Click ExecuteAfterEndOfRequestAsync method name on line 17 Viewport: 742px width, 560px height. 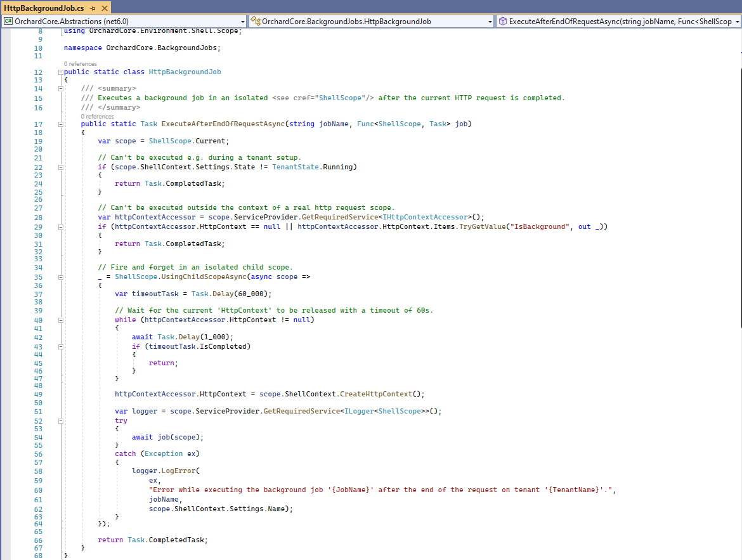pos(223,124)
